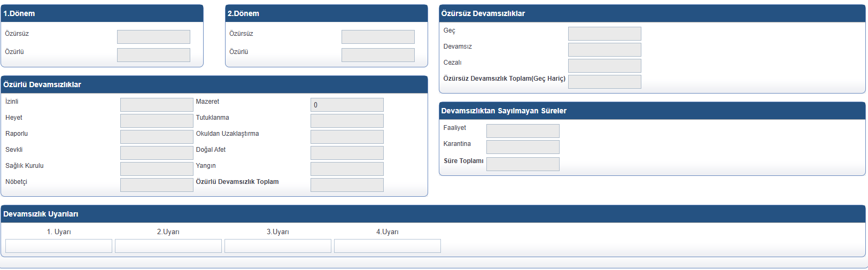The height and width of the screenshot is (270, 868).
Task: Select the Özürlü field in 2.Dönem
Action: point(378,55)
